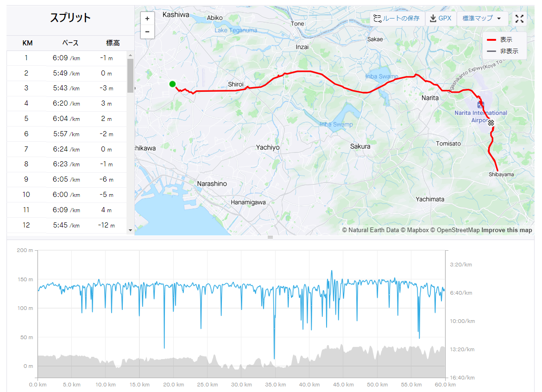
Task: Open the Improve this map link
Action: (506, 230)
